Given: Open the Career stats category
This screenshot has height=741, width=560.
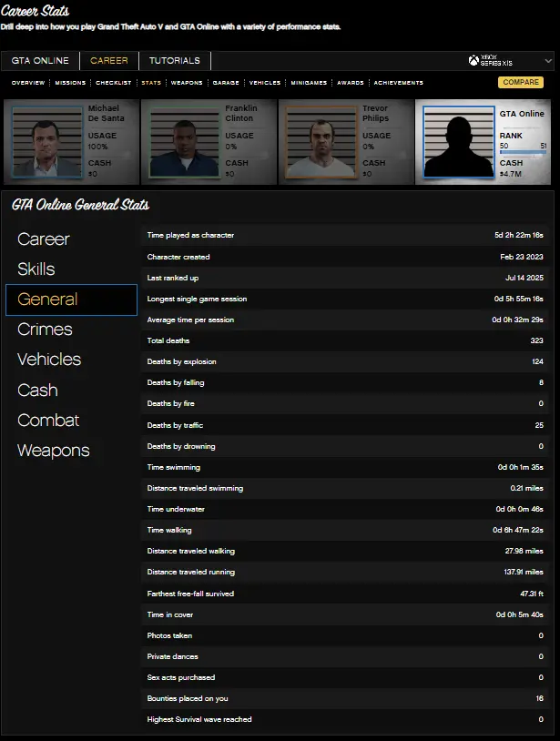Looking at the screenshot, I should (x=44, y=239).
